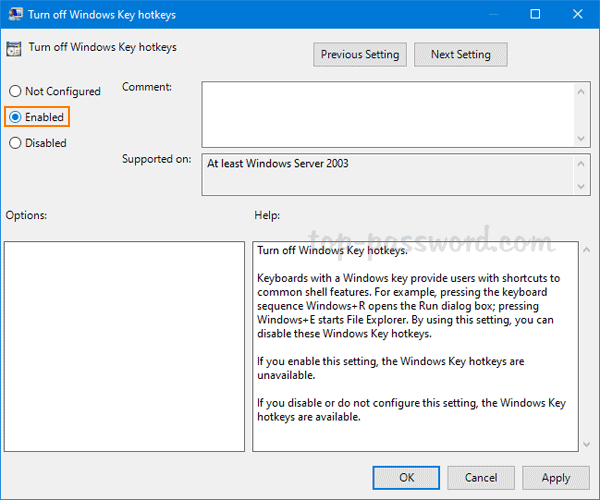Cancel the policy changes
600x500 pixels.
[480, 478]
